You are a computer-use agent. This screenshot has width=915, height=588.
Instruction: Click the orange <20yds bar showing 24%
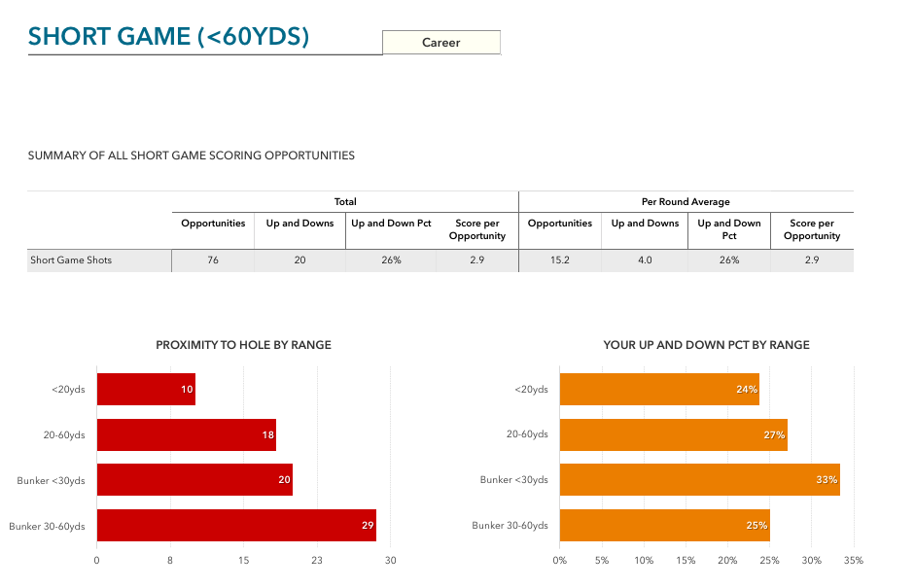point(659,390)
